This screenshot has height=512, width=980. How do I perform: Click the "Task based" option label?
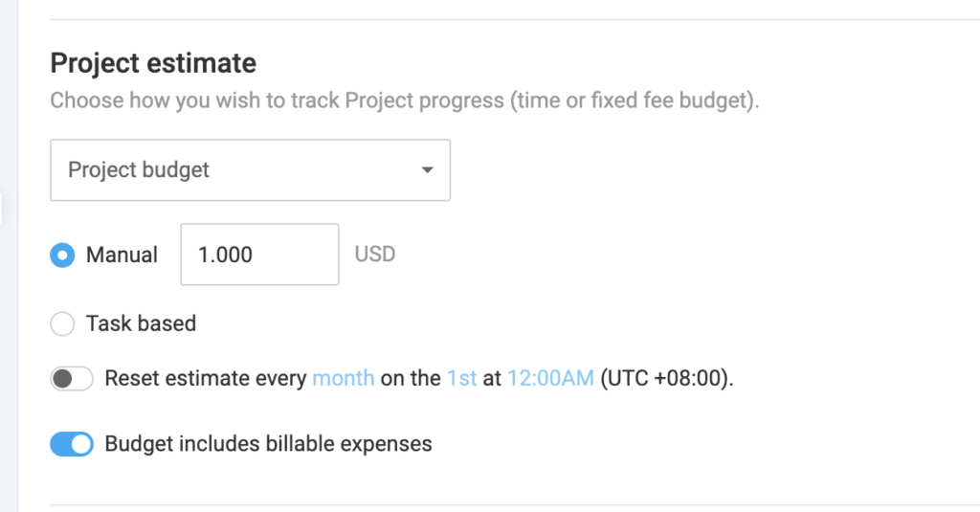[141, 323]
